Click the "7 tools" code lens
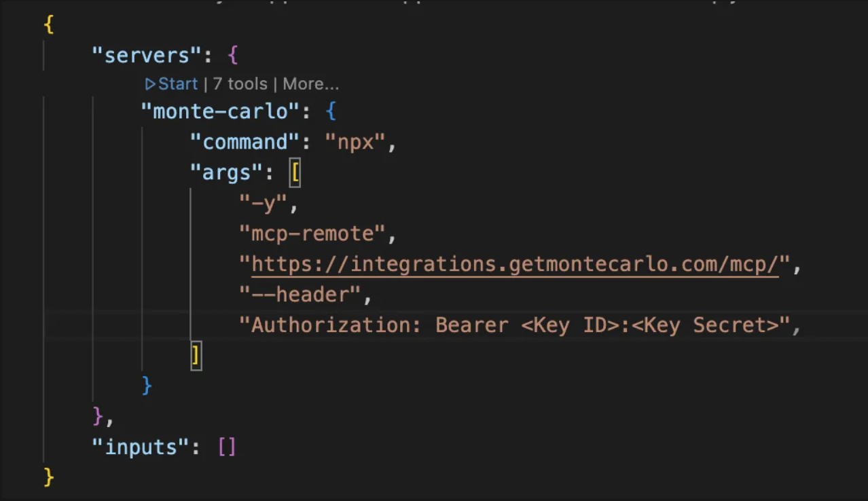This screenshot has width=868, height=501. click(x=240, y=84)
